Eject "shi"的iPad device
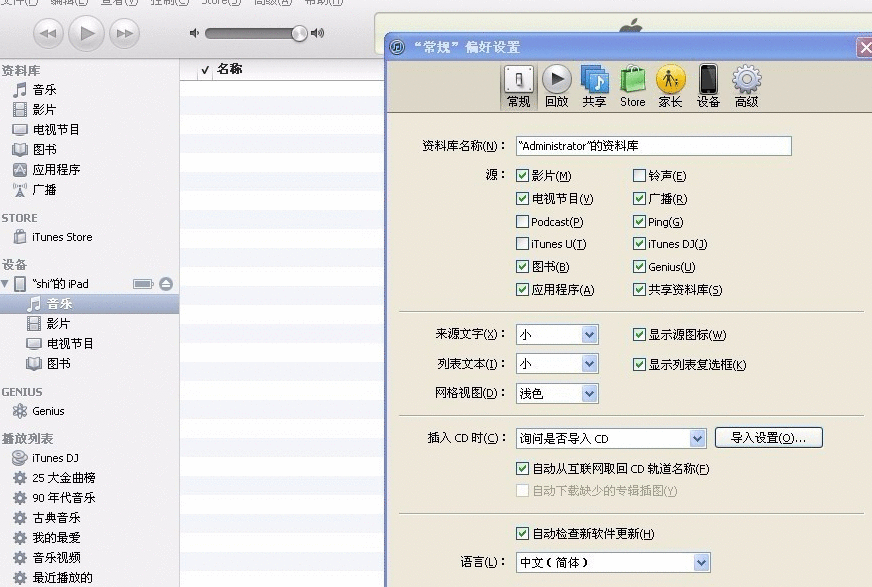The image size is (872, 587). pos(165,283)
